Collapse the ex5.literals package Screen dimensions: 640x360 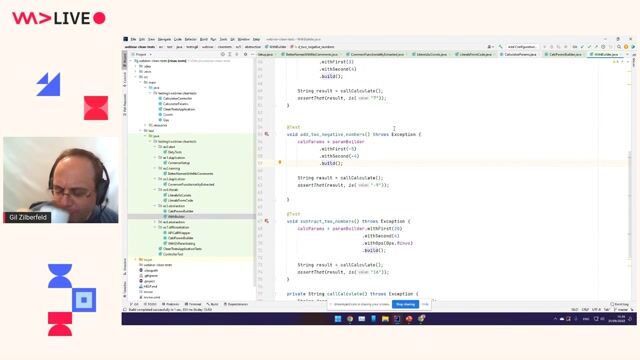click(x=155, y=190)
